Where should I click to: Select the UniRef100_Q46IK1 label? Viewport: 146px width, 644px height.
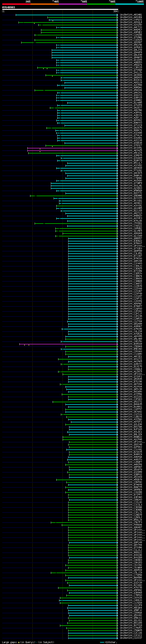coord(131,93)
